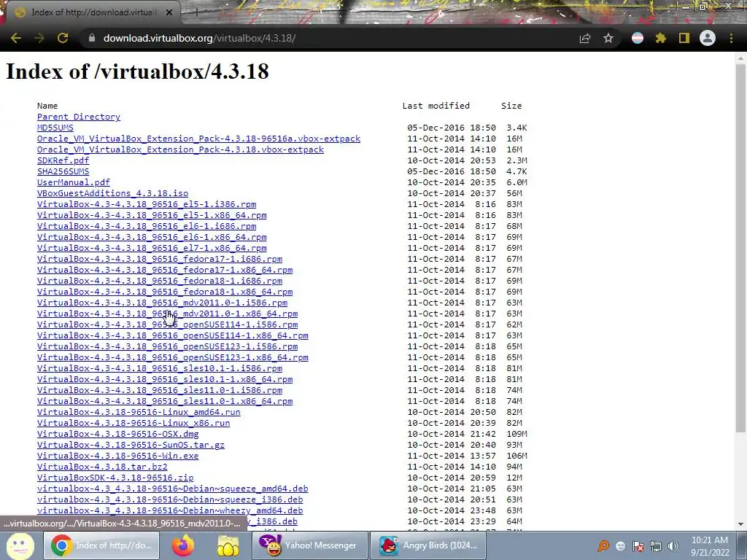Download VirtualBox-4.3.18.tar.bz2 source
Screen dimensions: 747x560
102,467
